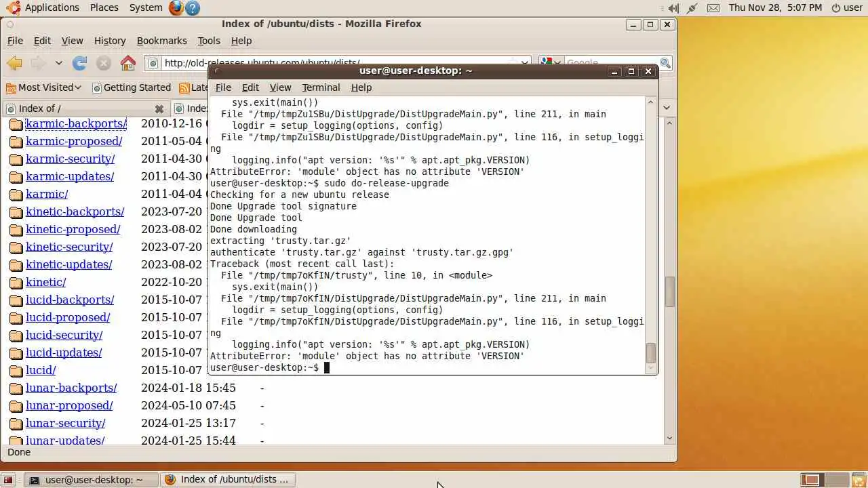This screenshot has height=488, width=868.
Task: Click karmic-backports folder icon
Action: coord(16,124)
